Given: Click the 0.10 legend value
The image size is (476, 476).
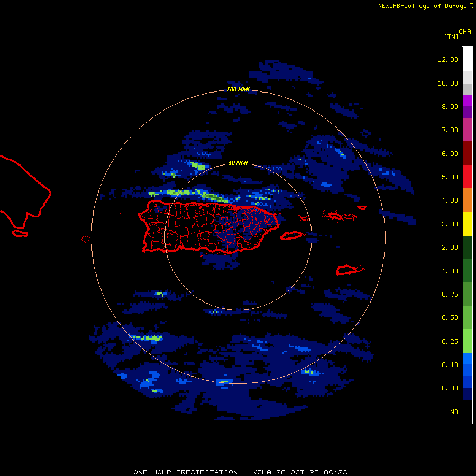Looking at the screenshot, I should (x=450, y=365).
